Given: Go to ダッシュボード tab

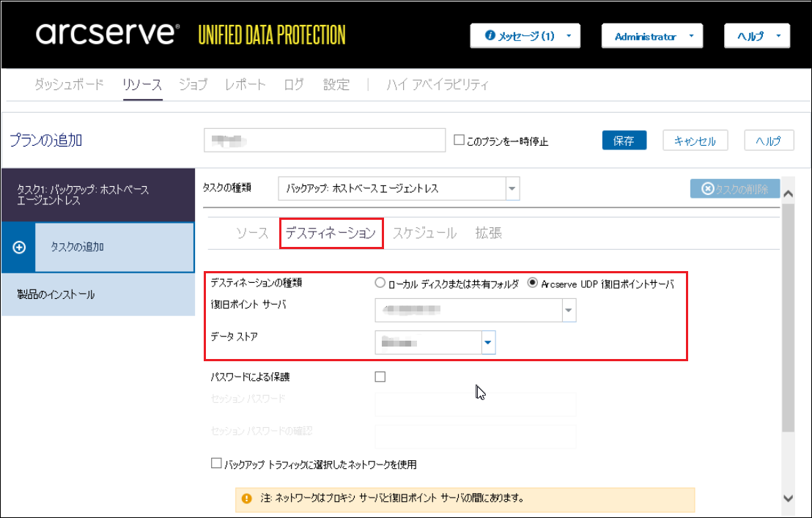Looking at the screenshot, I should 69,84.
